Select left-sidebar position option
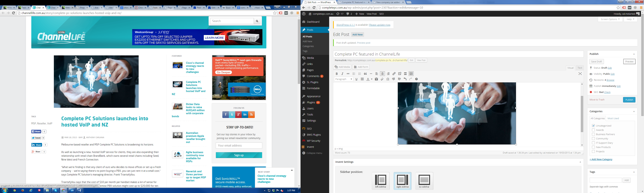 click(x=380, y=181)
